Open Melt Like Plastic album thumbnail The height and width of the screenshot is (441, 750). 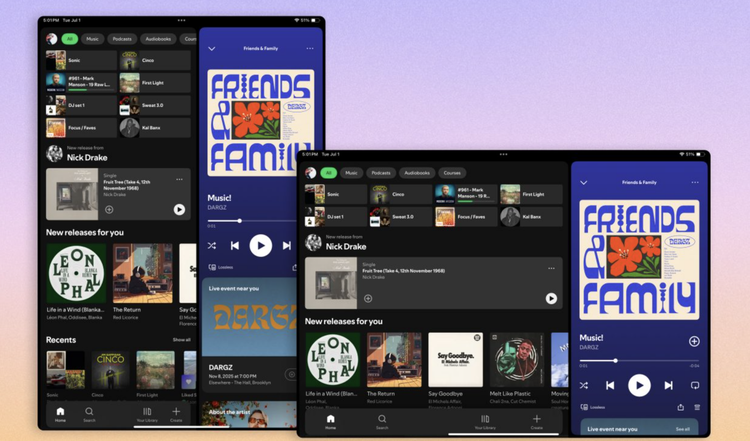(517, 360)
